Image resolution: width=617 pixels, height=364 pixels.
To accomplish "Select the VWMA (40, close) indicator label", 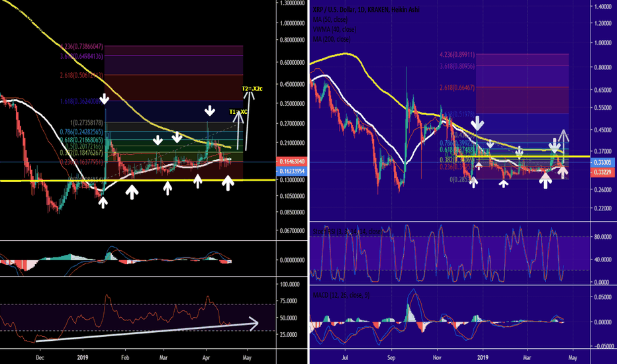I will 334,29.
